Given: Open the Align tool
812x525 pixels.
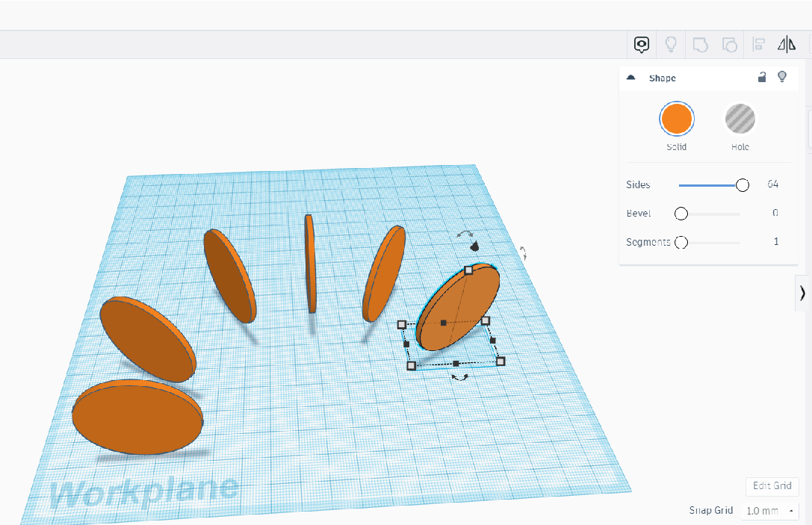Looking at the screenshot, I should pos(758,44).
